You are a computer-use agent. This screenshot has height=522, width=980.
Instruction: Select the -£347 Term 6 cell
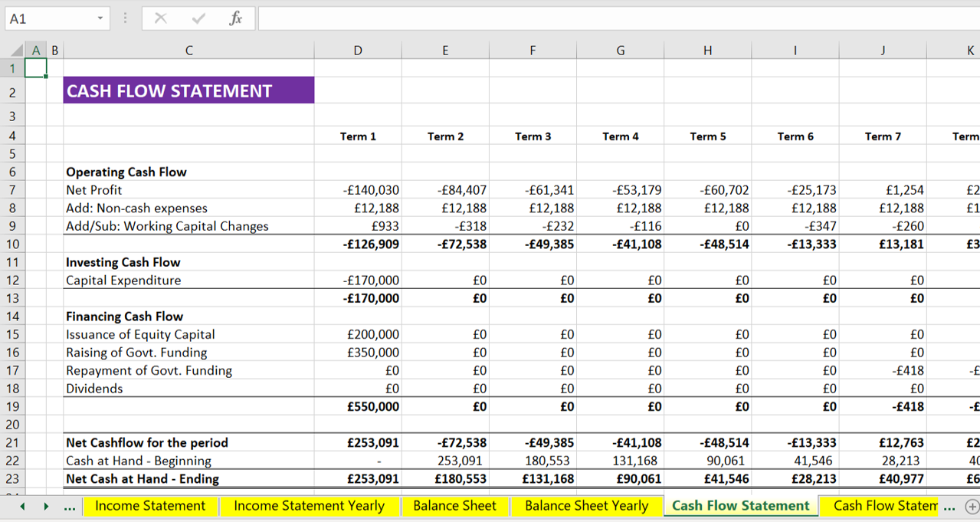point(795,226)
